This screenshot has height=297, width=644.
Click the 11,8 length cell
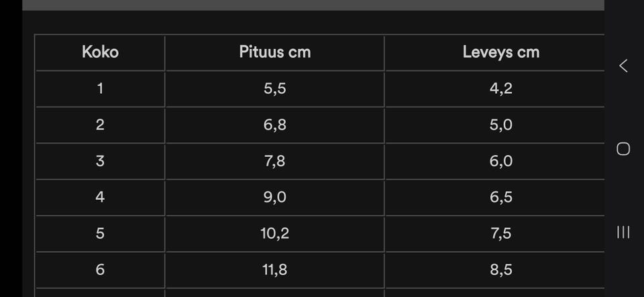[275, 270]
